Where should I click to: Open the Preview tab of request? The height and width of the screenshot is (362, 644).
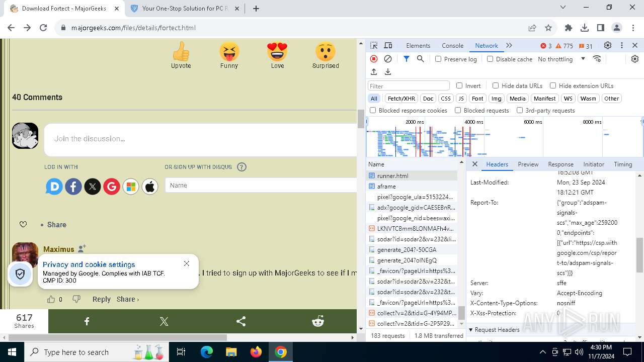528,164
